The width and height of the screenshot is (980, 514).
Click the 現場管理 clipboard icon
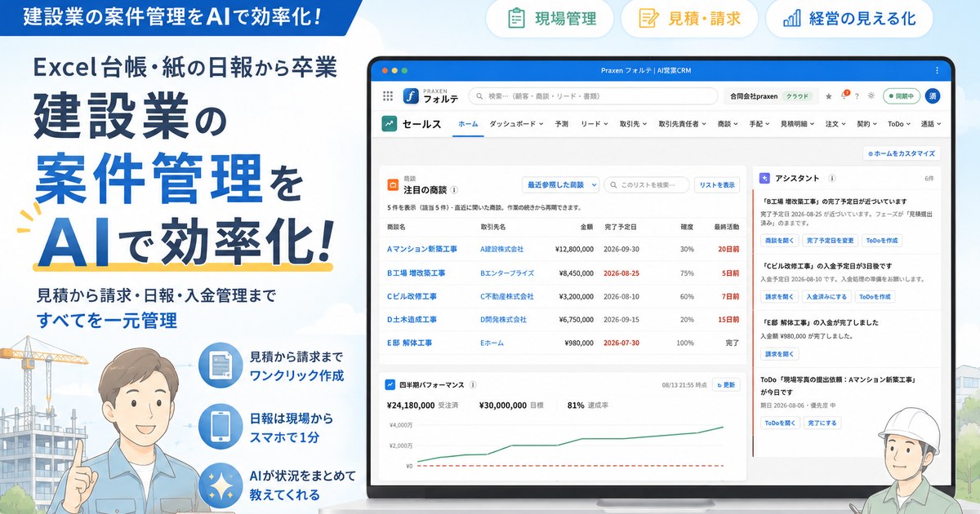(x=516, y=18)
